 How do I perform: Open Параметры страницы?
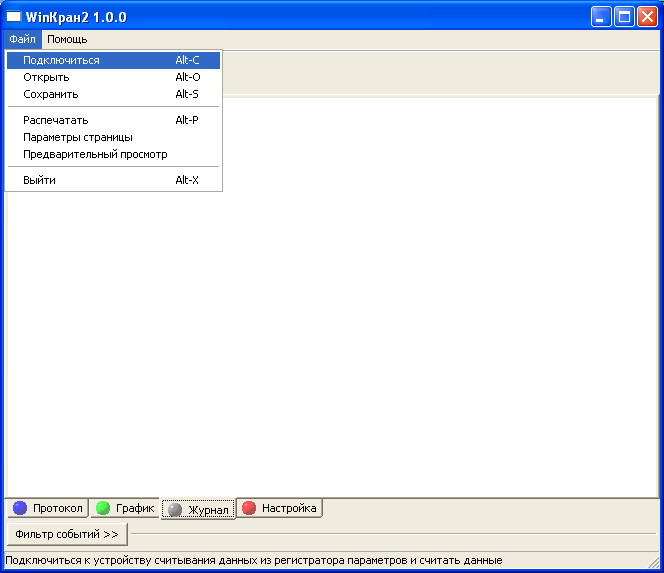tap(113, 137)
